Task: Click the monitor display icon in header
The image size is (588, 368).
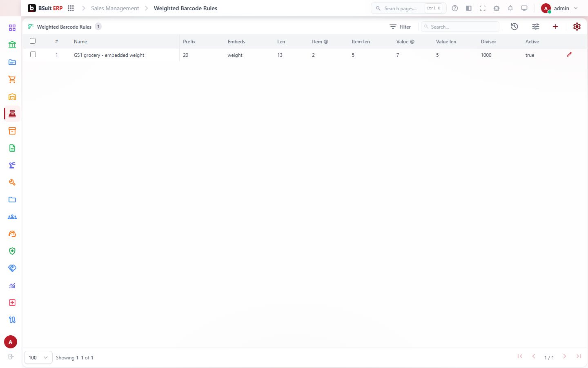Action: click(524, 8)
